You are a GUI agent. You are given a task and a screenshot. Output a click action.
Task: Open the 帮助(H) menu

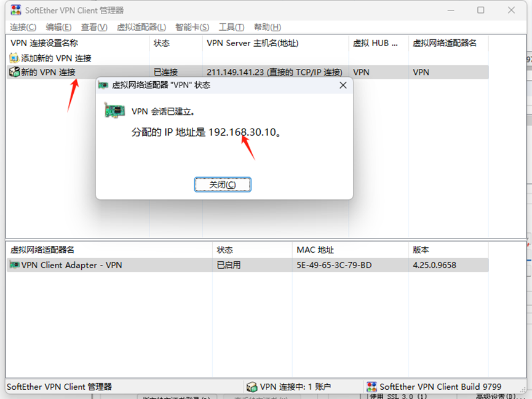pos(268,27)
